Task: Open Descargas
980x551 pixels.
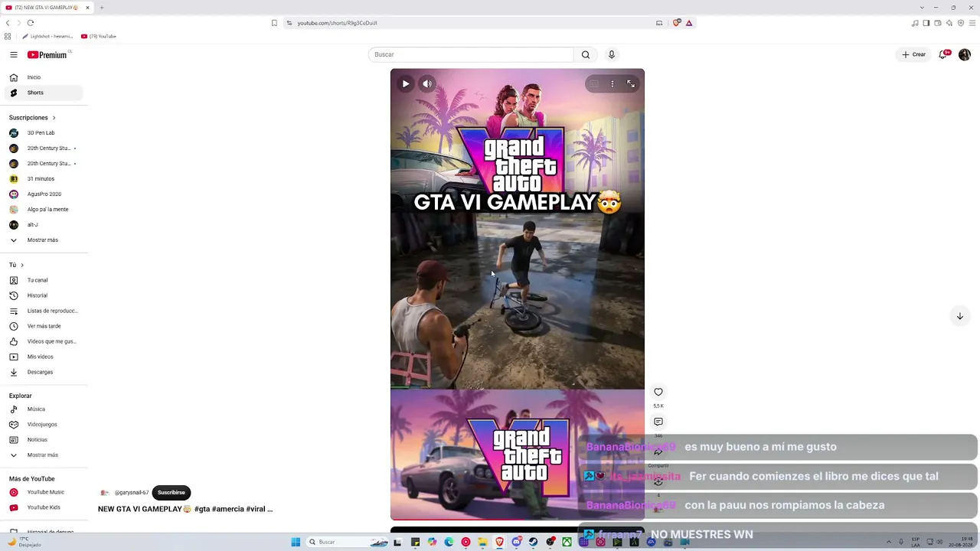Action: [43, 372]
